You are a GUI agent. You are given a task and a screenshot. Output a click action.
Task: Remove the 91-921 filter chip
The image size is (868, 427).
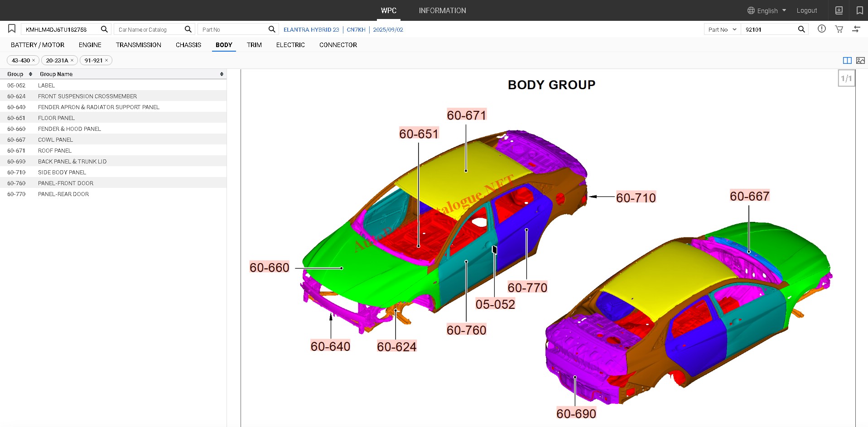click(x=106, y=61)
